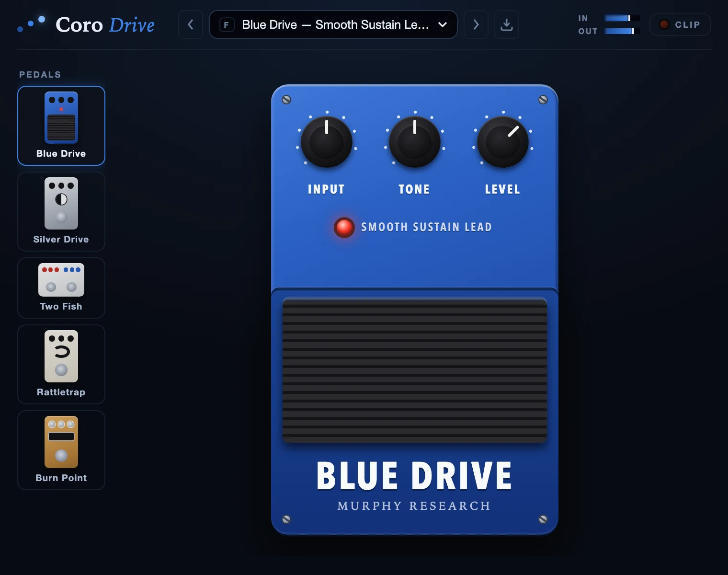Click the TONE knob label

(x=414, y=189)
